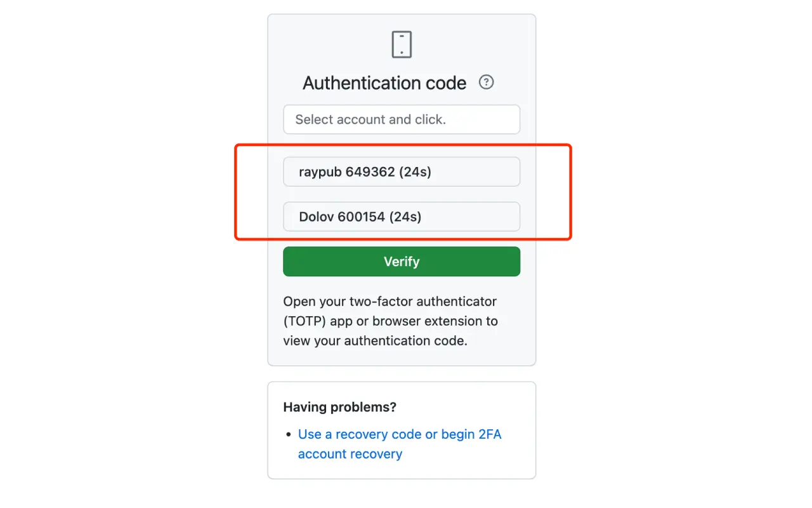This screenshot has width=812, height=508.
Task: Click the Authentication code title text
Action: click(x=384, y=83)
